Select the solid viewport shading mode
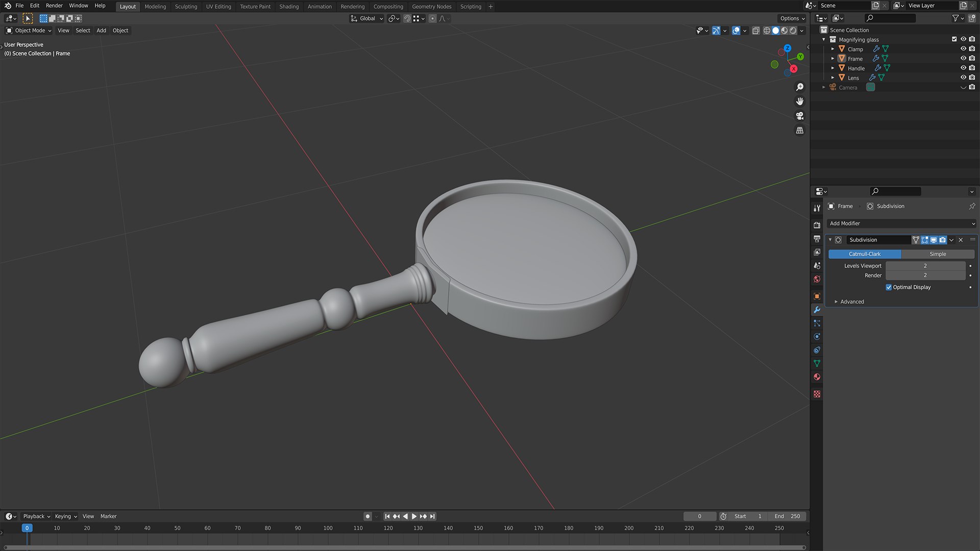 [775, 31]
